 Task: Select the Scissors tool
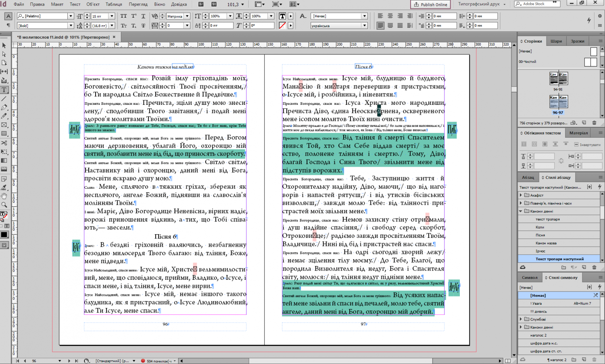[4, 143]
